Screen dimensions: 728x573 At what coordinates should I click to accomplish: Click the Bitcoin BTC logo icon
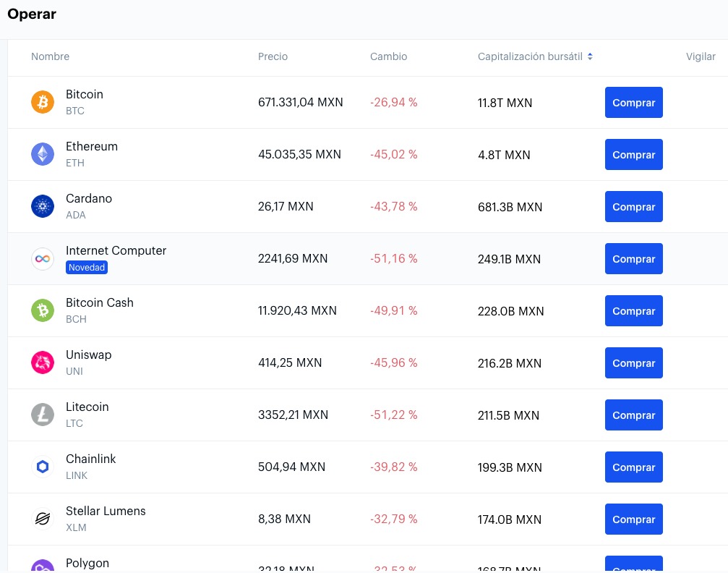43,102
